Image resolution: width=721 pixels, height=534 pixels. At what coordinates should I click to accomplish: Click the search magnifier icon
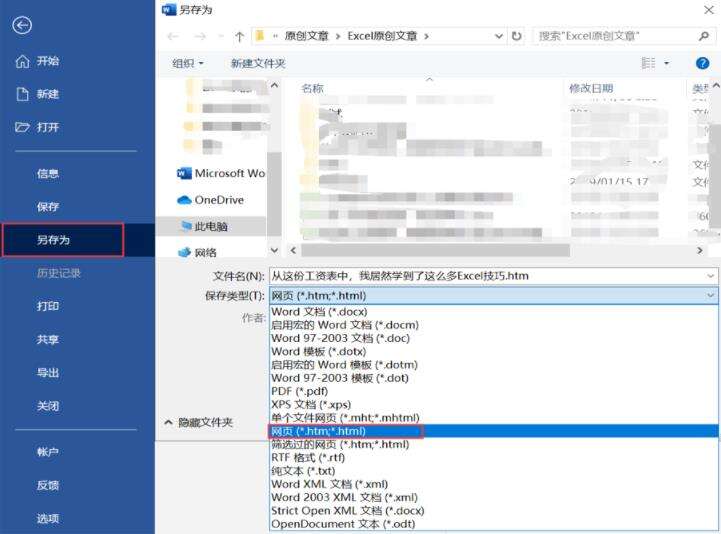tap(704, 36)
